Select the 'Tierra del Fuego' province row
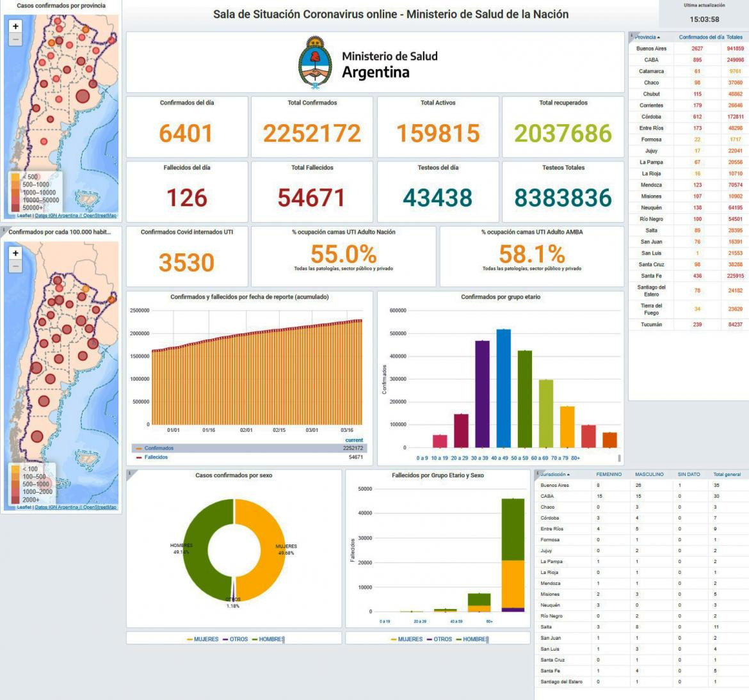Viewport: 749px width, 700px height. pos(688,309)
